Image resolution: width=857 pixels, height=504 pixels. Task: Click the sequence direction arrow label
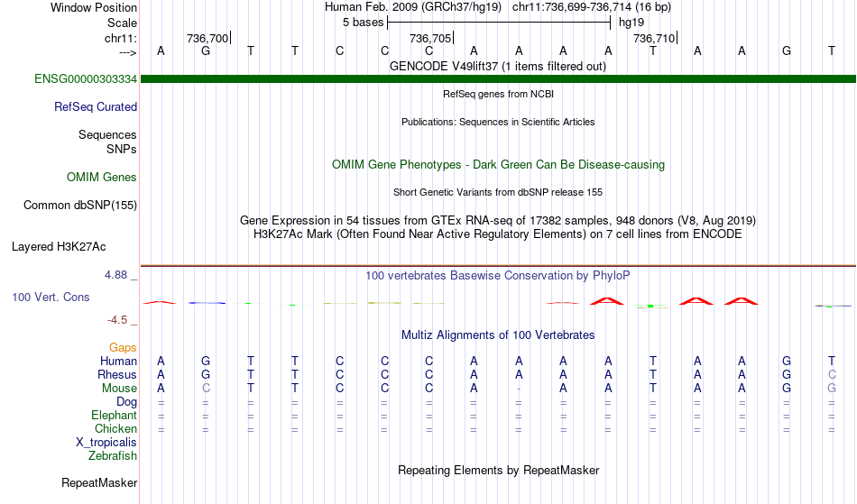click(x=128, y=52)
